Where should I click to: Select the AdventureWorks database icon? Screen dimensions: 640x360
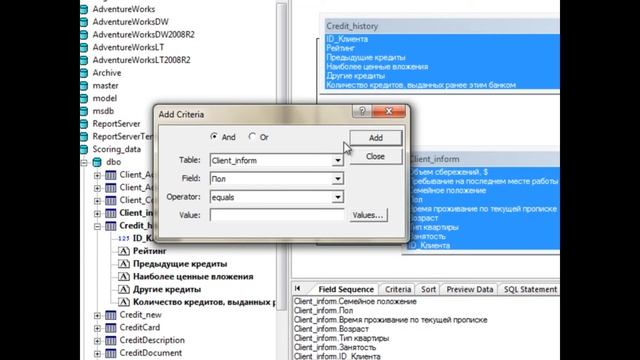click(84, 9)
